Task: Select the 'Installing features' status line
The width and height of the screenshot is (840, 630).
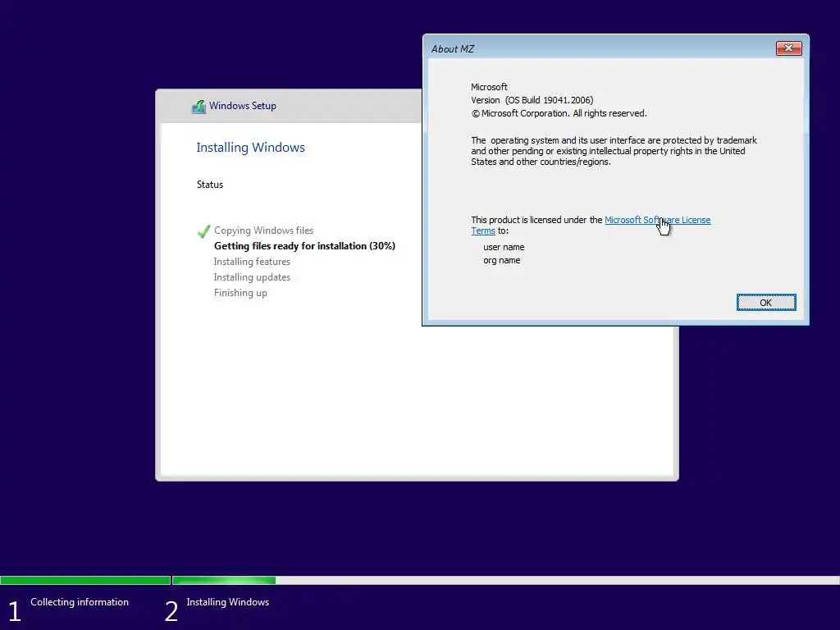Action: tap(252, 262)
